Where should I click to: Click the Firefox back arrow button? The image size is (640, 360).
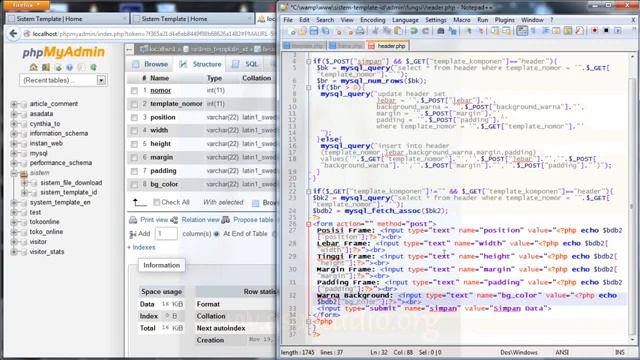pyautogui.click(x=13, y=34)
